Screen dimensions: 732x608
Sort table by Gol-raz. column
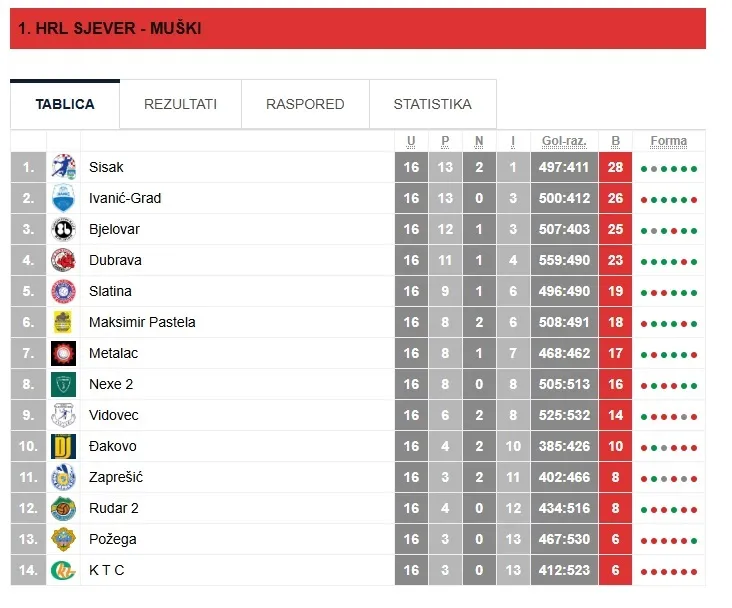(x=564, y=141)
